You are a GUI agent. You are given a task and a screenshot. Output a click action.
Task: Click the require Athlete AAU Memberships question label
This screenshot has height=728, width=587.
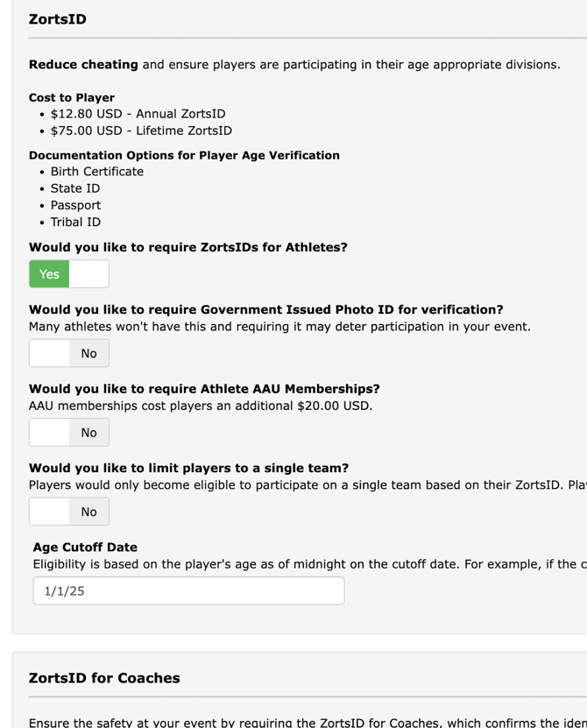click(204, 389)
